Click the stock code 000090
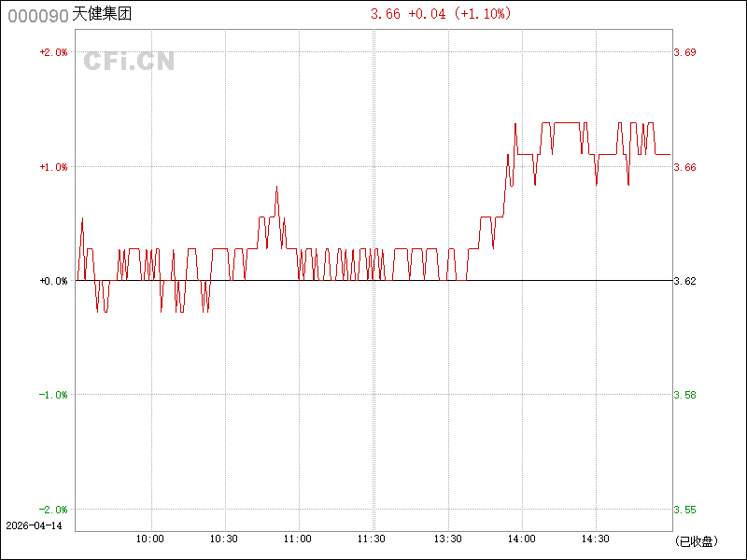The width and height of the screenshot is (747, 560). tap(37, 16)
